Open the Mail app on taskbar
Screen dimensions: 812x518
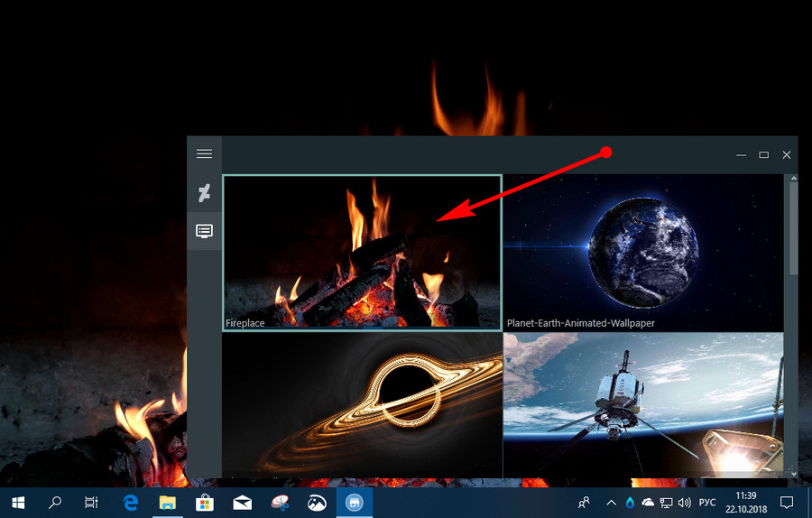tap(242, 502)
